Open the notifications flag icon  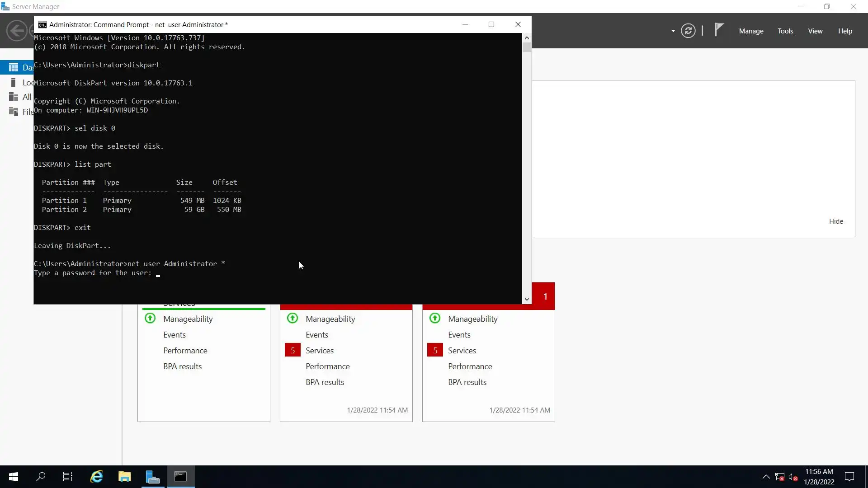719,30
